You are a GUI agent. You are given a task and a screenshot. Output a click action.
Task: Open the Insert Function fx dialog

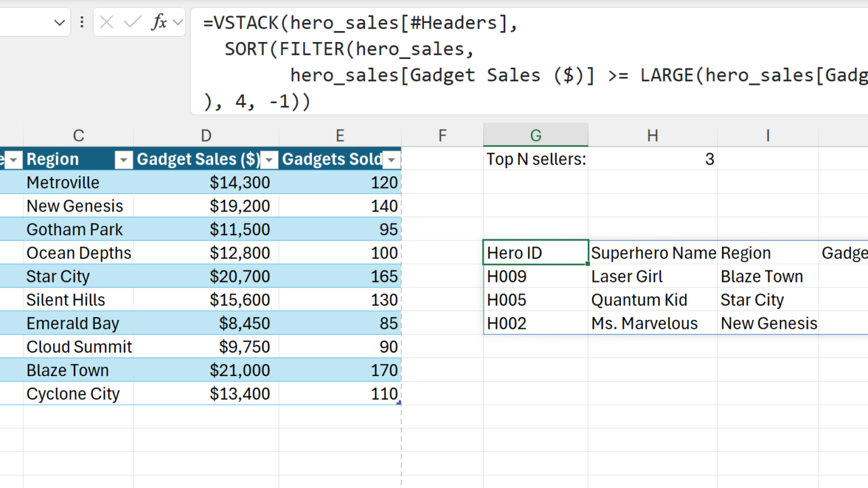pyautogui.click(x=159, y=22)
